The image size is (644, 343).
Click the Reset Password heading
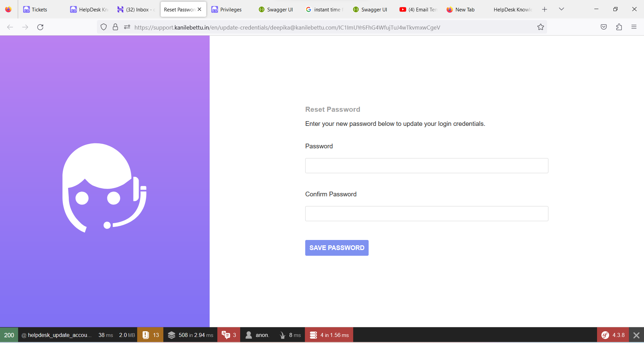tap(333, 109)
